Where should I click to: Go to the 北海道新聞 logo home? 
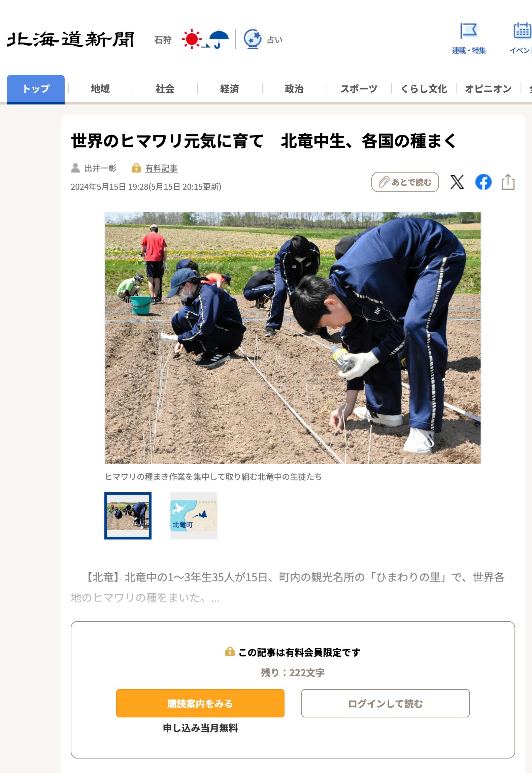70,39
